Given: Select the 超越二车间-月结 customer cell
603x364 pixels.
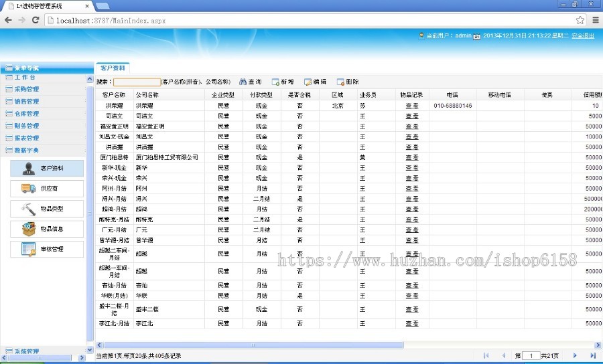Looking at the screenshot, I should click(114, 254).
